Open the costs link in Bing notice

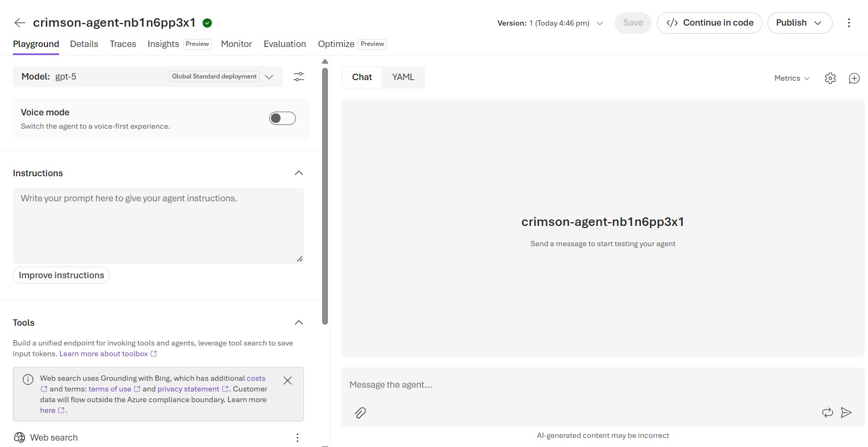[256, 378]
